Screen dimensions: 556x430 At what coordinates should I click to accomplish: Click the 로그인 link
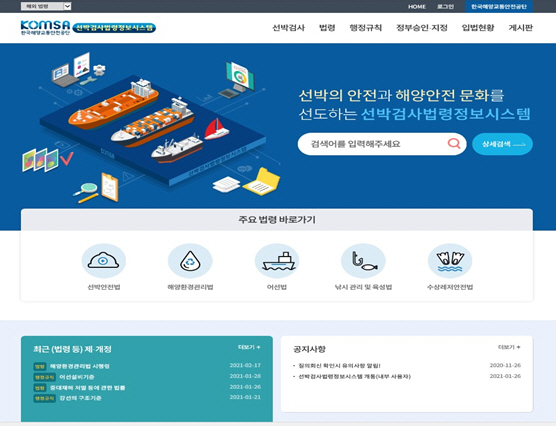coord(445,7)
